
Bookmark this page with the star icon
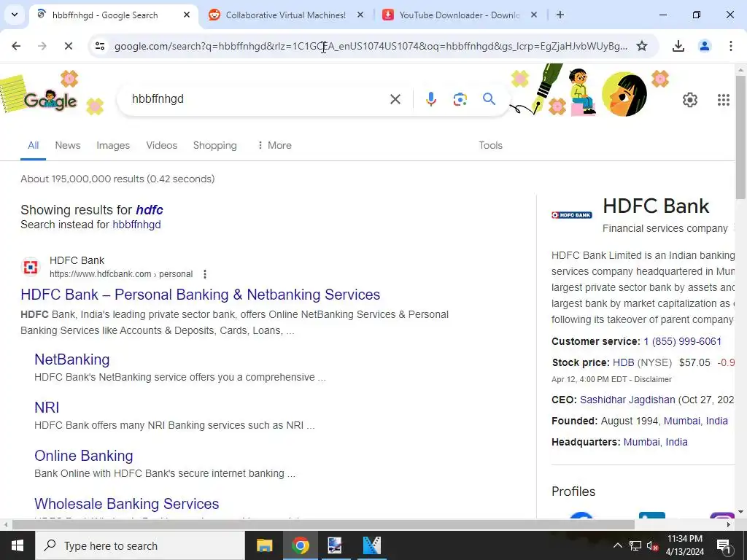(642, 46)
